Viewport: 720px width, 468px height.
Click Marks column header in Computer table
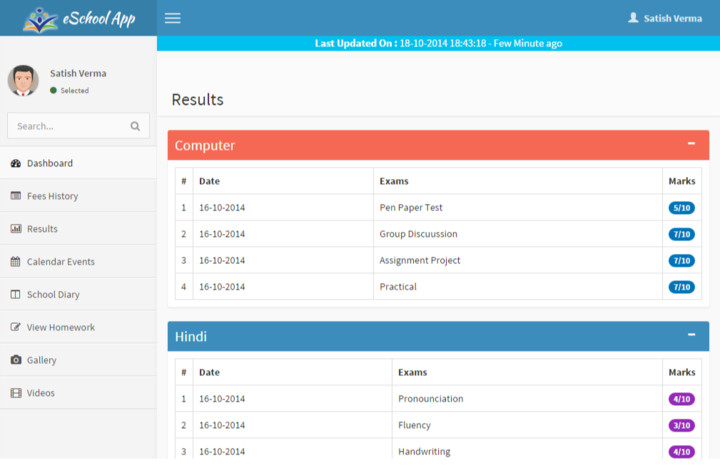click(682, 181)
